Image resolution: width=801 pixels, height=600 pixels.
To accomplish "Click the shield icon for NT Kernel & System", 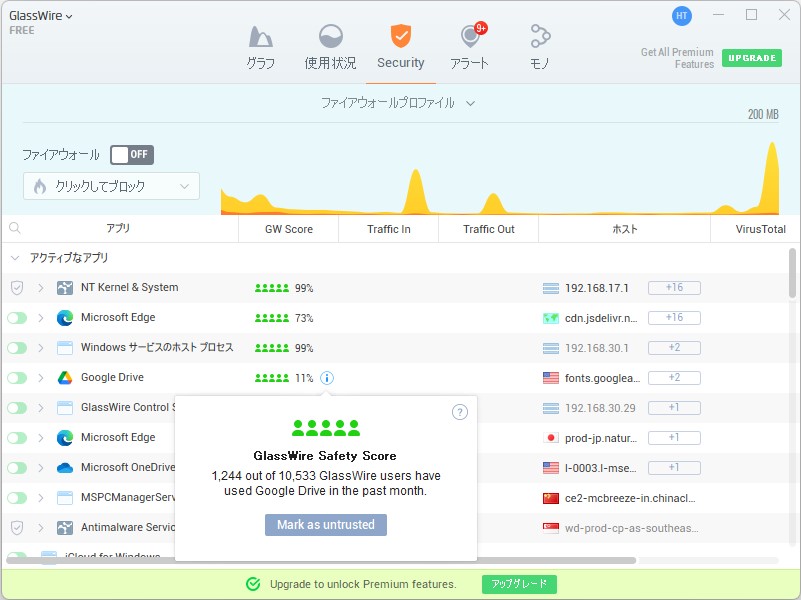I will [x=17, y=288].
